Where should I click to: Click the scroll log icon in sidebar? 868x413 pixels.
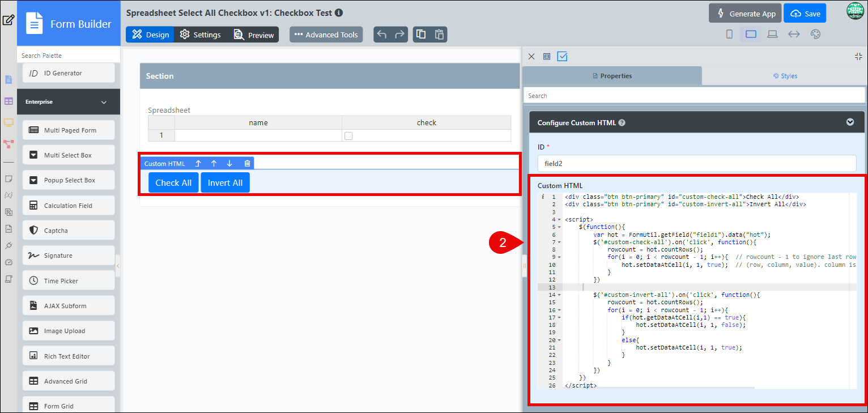pos(8,279)
